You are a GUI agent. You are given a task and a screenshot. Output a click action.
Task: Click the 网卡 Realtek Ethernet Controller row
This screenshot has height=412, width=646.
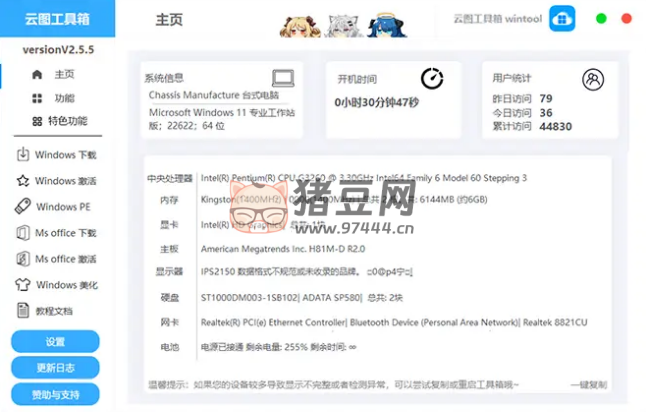point(374,322)
